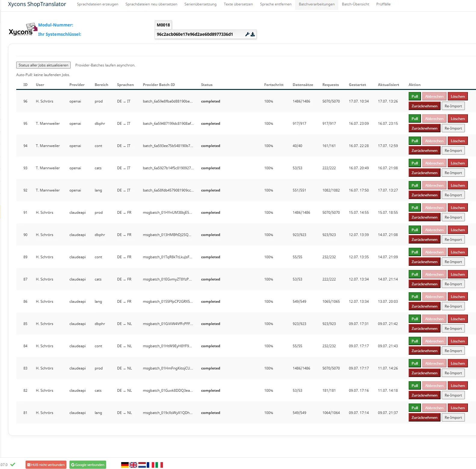
Task: Click the HUB nicht verbunden button
Action: click(x=46, y=465)
